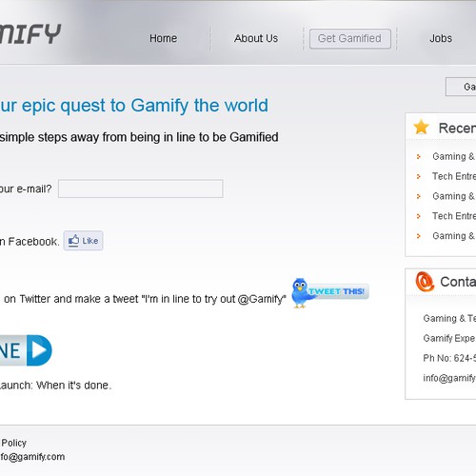Click the Twitter instruction text mentioning @Gamify
Viewport: 476px width, 476px height.
145,299
